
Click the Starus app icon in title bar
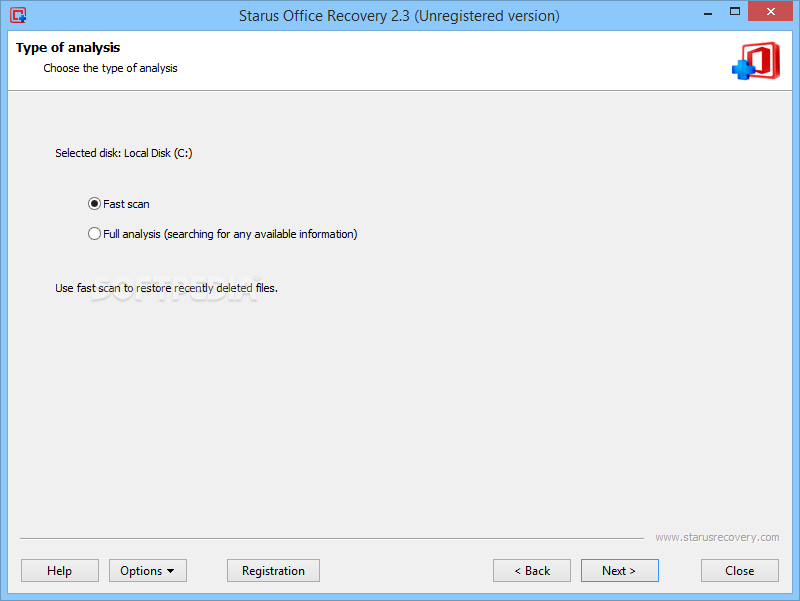[18, 15]
